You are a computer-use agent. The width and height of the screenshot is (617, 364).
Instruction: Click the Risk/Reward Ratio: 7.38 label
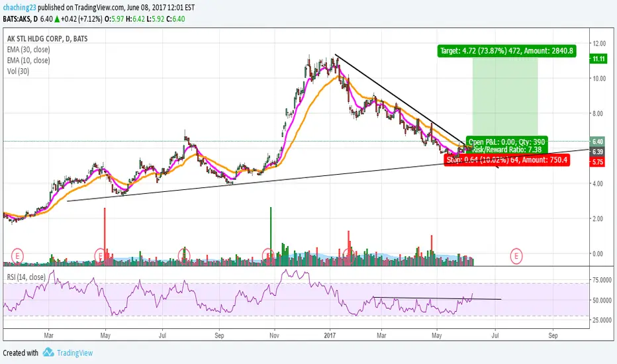point(507,150)
